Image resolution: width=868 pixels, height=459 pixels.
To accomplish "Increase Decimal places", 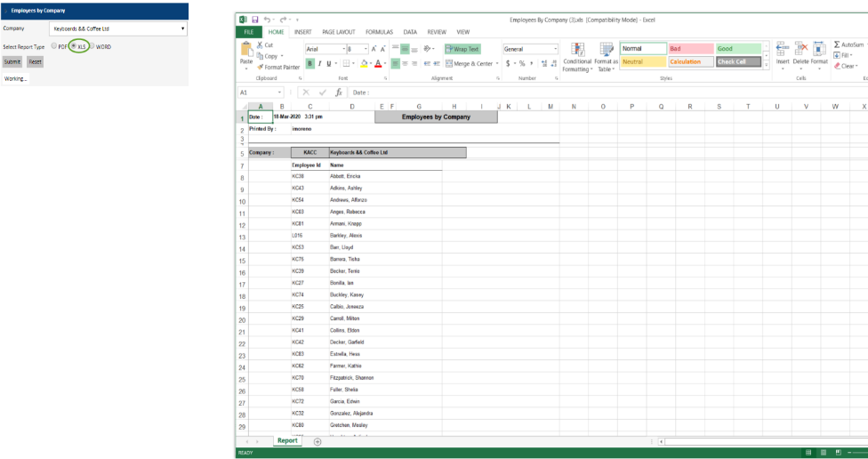I will (544, 64).
